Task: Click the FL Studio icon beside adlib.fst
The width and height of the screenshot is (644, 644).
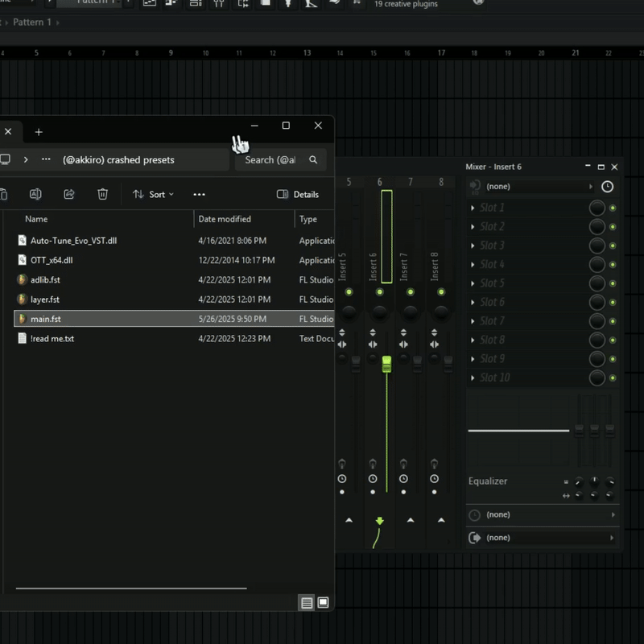Action: coord(23,280)
